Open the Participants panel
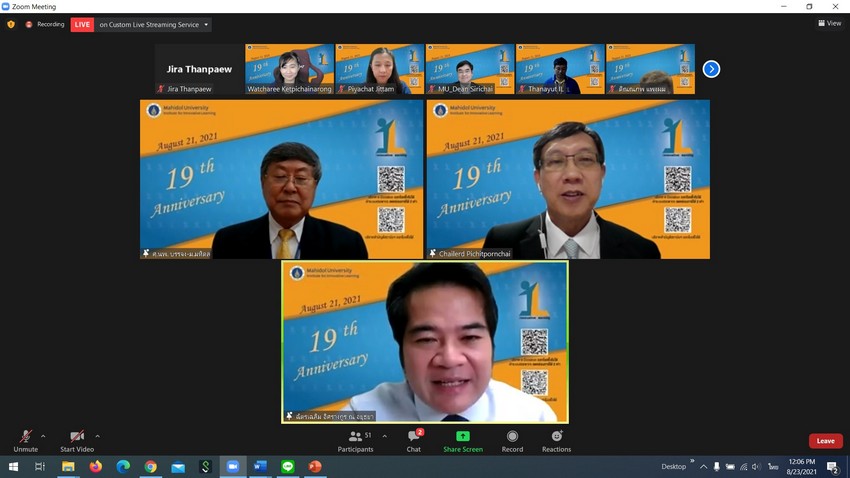Viewport: 850px width, 478px height. pos(355,438)
